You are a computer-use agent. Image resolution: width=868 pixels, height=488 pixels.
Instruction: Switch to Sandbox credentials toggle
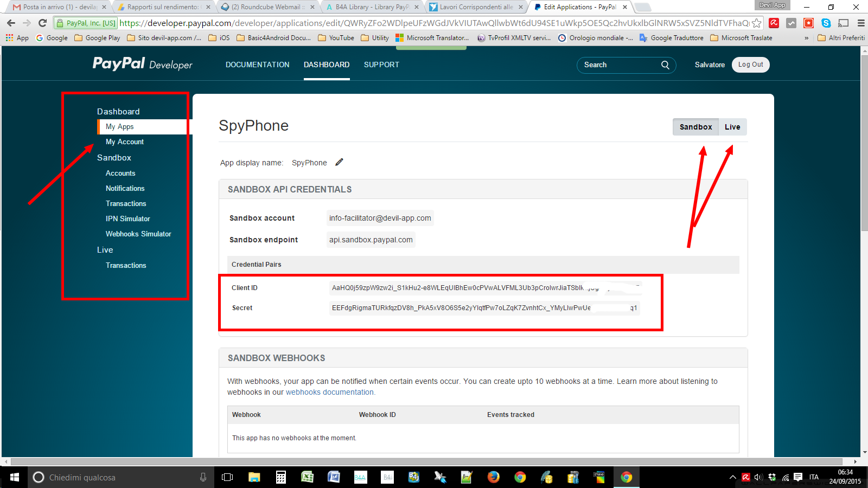point(695,127)
